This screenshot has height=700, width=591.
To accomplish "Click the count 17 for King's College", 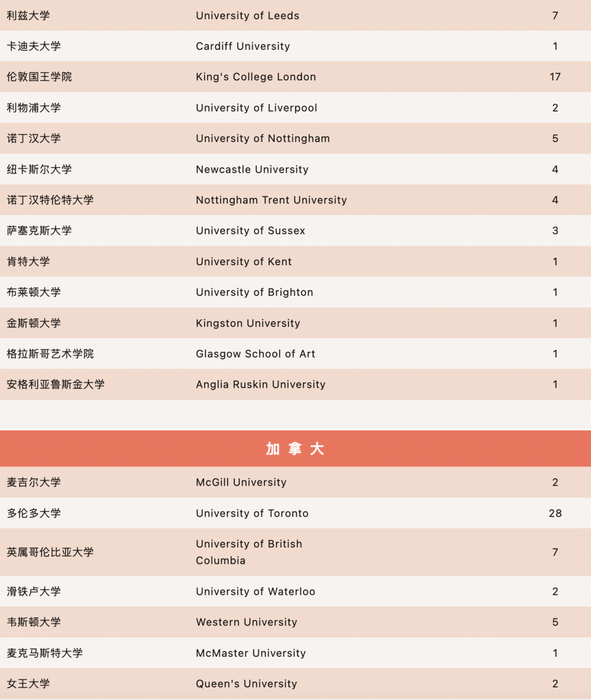I will 555,77.
